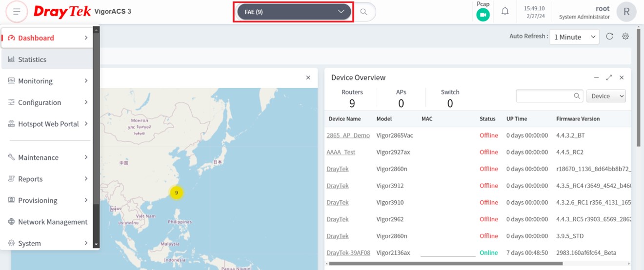Minimize the Device Overview panel
The image size is (644, 270).
(x=596, y=77)
